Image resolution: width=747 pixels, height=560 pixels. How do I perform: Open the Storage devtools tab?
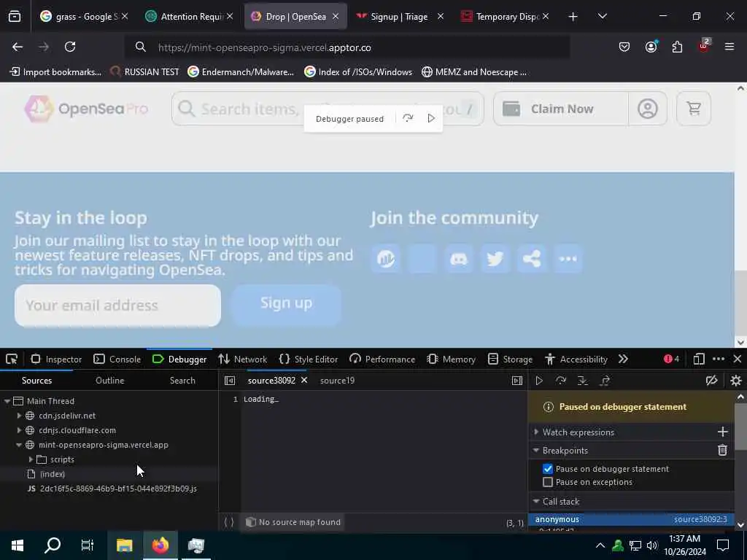point(510,359)
